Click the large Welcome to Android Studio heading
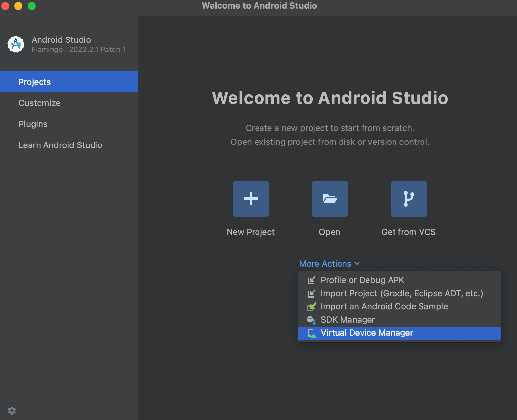The height and width of the screenshot is (420, 517). [x=330, y=98]
